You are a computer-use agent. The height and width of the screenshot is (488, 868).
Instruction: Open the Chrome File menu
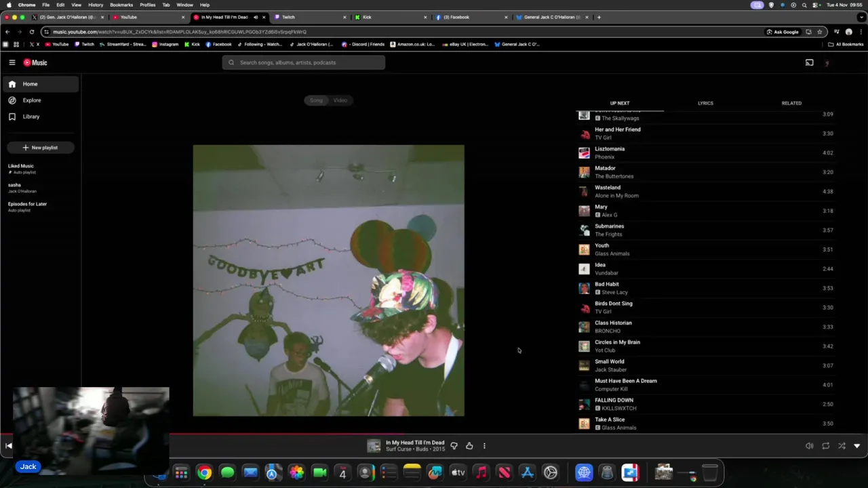pos(45,5)
